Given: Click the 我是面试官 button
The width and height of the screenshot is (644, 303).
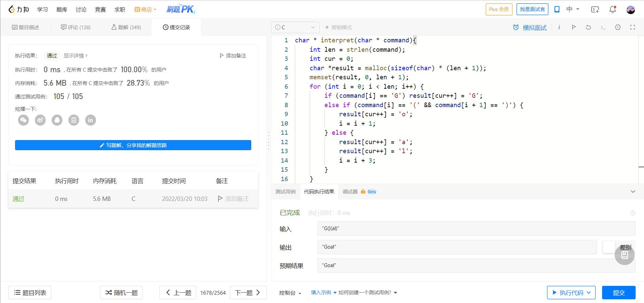Looking at the screenshot, I should pyautogui.click(x=532, y=9).
